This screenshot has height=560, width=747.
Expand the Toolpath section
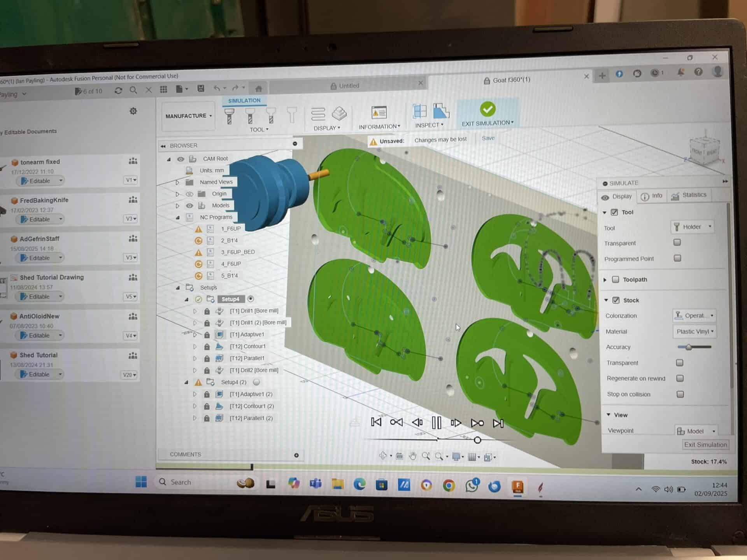point(605,280)
